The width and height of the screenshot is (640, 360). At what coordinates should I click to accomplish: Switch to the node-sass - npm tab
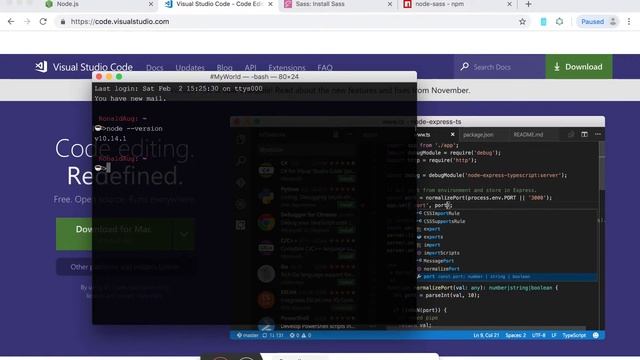[457, 4]
